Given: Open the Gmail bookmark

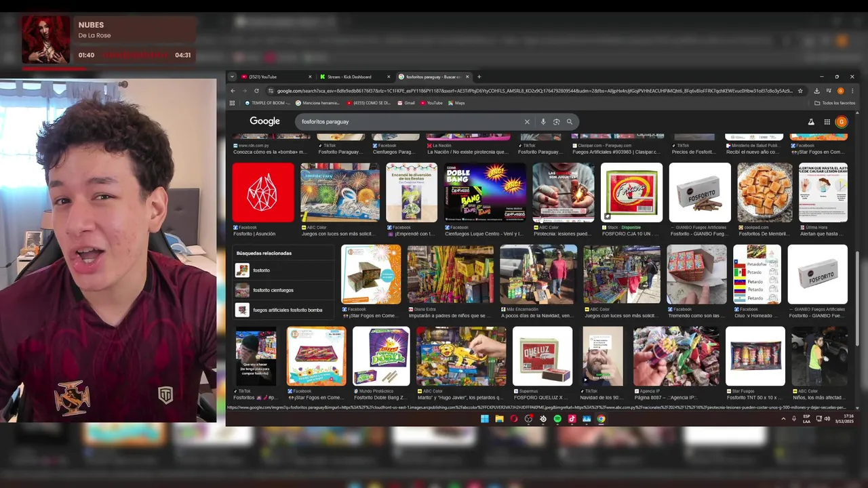Looking at the screenshot, I should pyautogui.click(x=406, y=103).
